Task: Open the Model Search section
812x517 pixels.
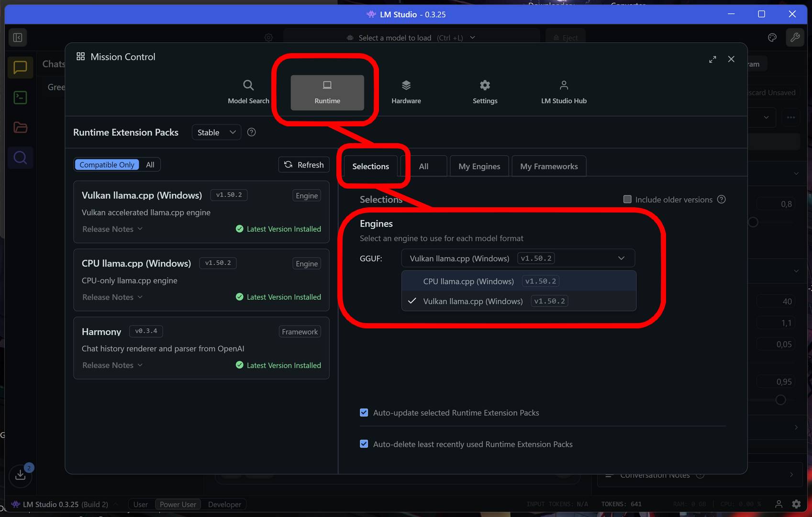Action: [x=248, y=92]
